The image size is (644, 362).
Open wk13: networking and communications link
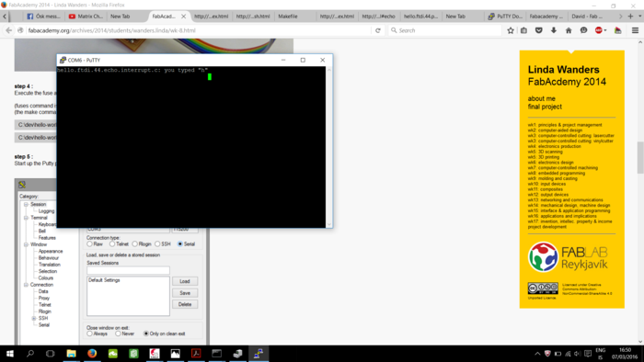(566, 199)
